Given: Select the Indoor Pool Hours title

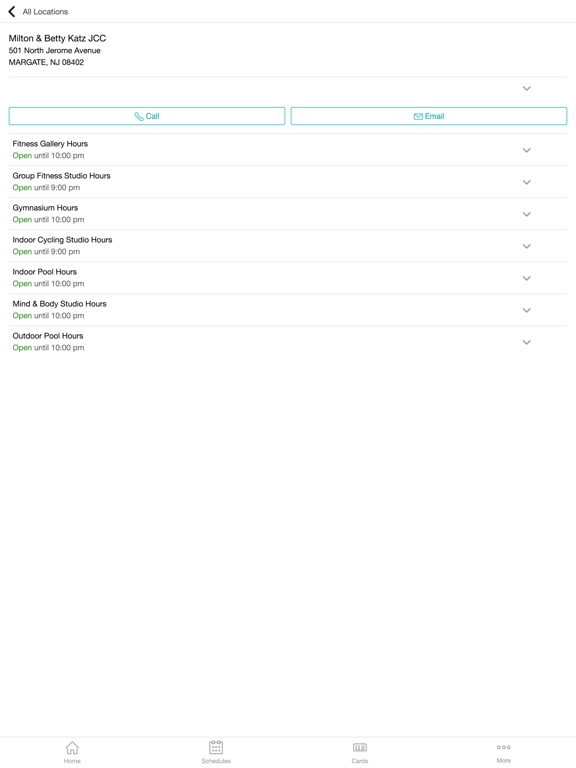Looking at the screenshot, I should click(45, 271).
